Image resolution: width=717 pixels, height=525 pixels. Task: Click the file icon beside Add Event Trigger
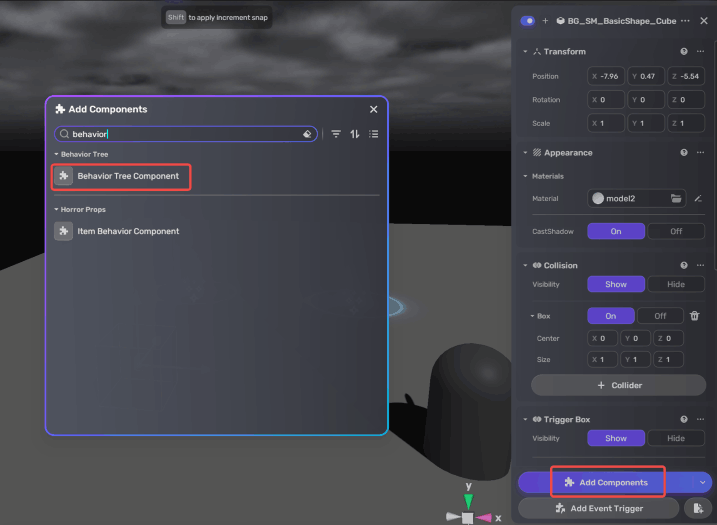697,509
